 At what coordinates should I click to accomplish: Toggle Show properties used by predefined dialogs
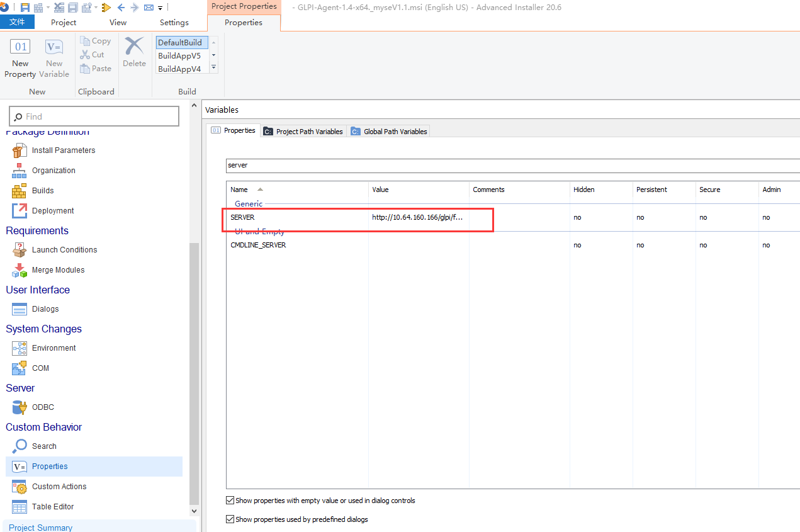tap(230, 519)
